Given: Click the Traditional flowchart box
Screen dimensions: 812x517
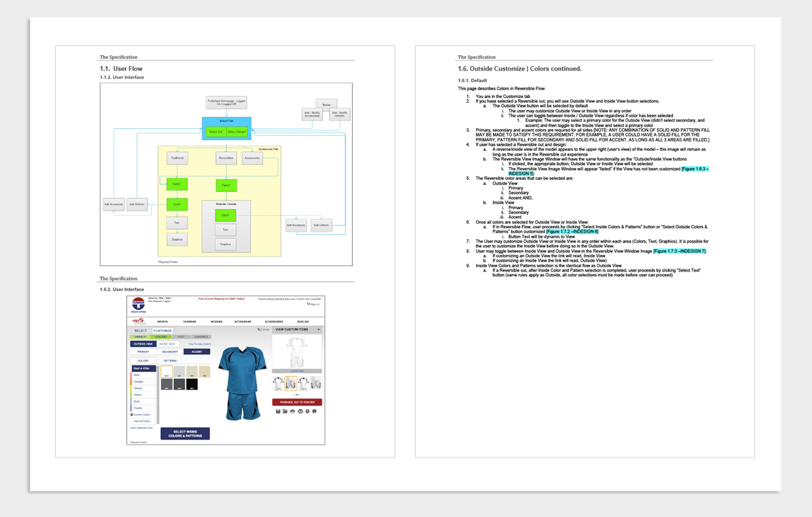Looking at the screenshot, I should click(177, 158).
